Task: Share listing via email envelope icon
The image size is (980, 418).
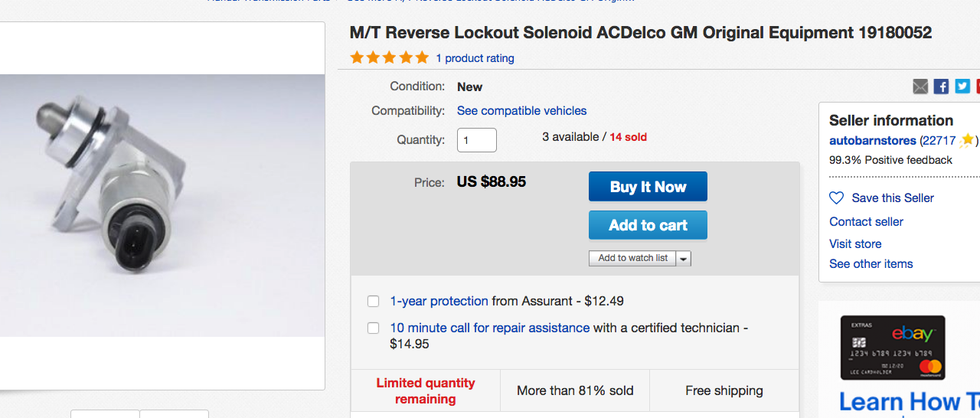Action: tap(920, 87)
